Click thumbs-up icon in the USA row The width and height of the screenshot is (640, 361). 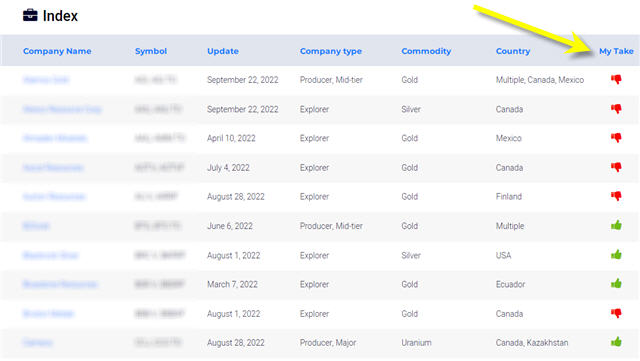coord(616,254)
